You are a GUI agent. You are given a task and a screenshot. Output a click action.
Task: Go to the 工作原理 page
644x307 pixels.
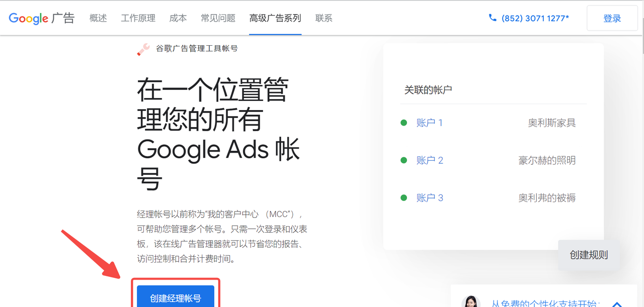tap(138, 18)
